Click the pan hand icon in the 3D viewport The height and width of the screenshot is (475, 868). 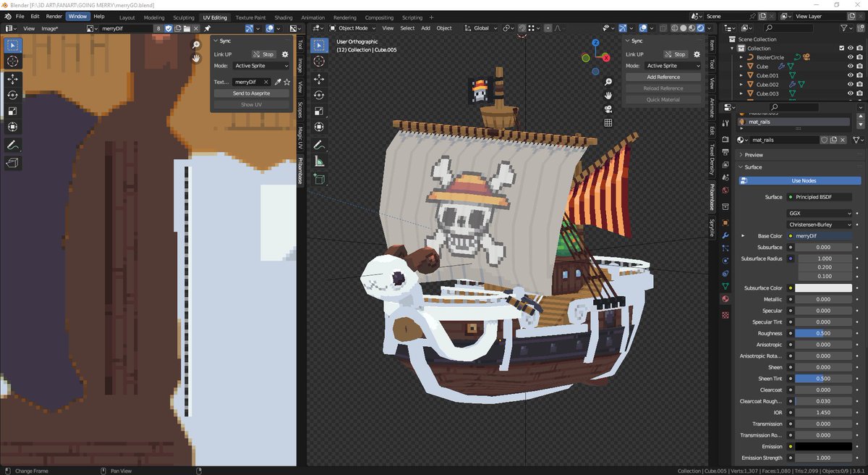click(608, 95)
